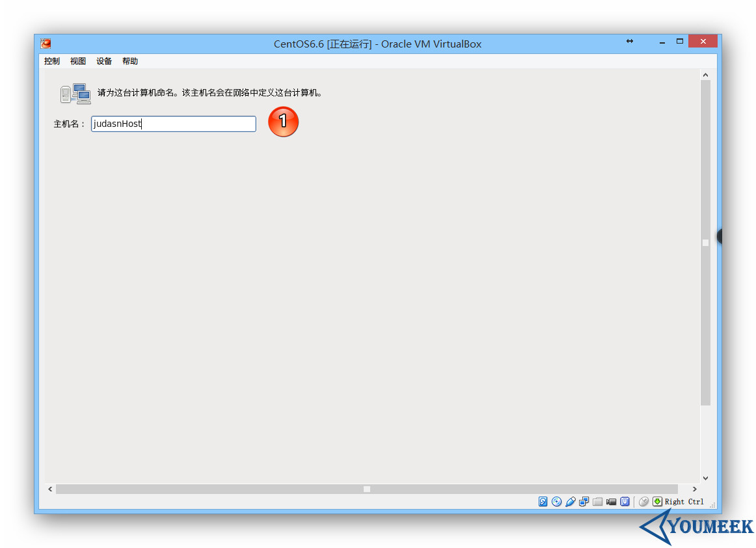The height and width of the screenshot is (548, 756).
Task: Click the vertical scrollbar down arrow
Action: coord(705,477)
